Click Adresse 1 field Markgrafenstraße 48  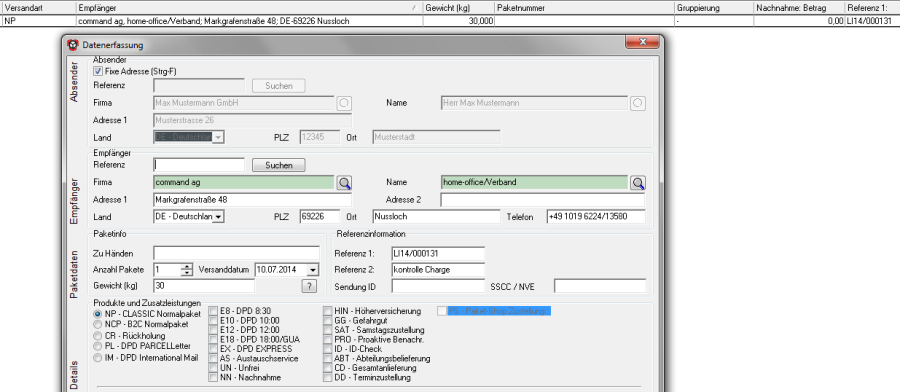pos(253,200)
